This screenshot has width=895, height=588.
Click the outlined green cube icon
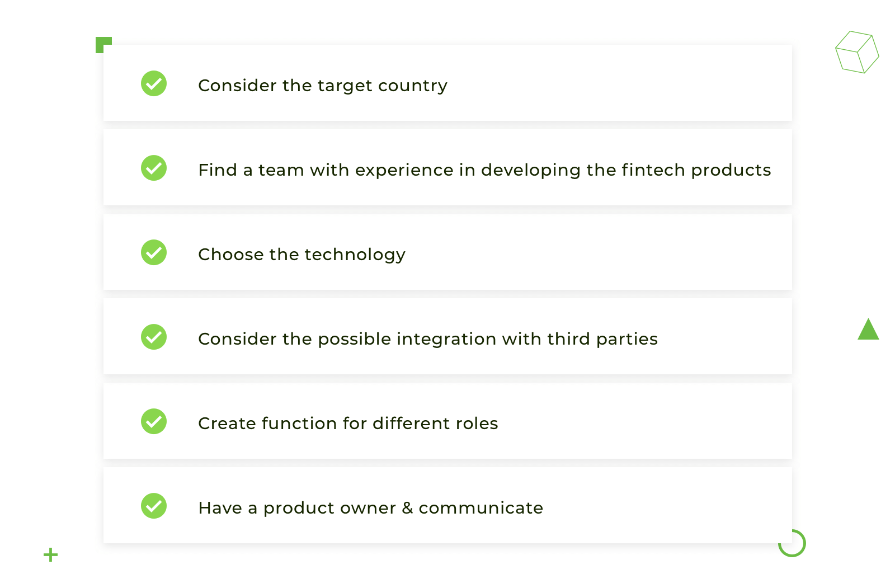(x=857, y=52)
